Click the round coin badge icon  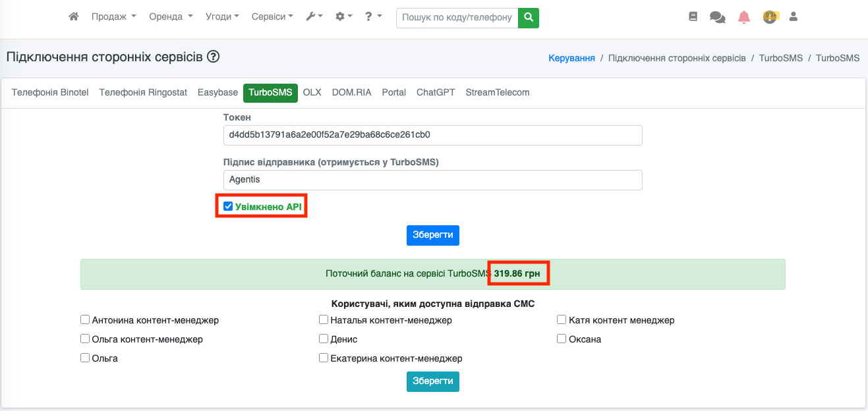[x=769, y=17]
